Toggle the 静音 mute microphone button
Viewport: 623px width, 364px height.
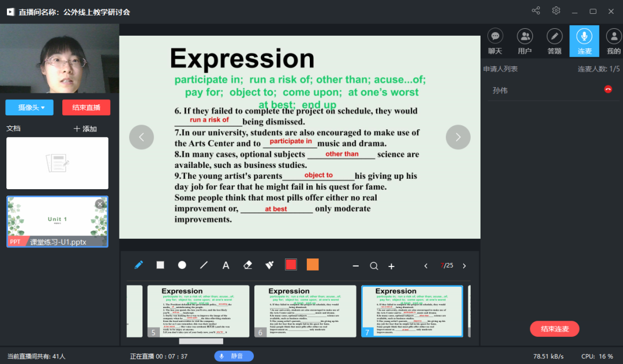coord(234,356)
